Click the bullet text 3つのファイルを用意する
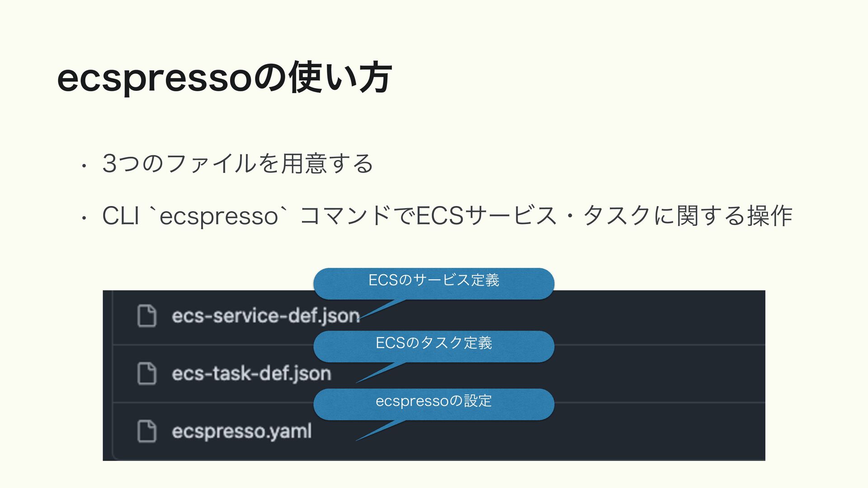 pos(238,164)
